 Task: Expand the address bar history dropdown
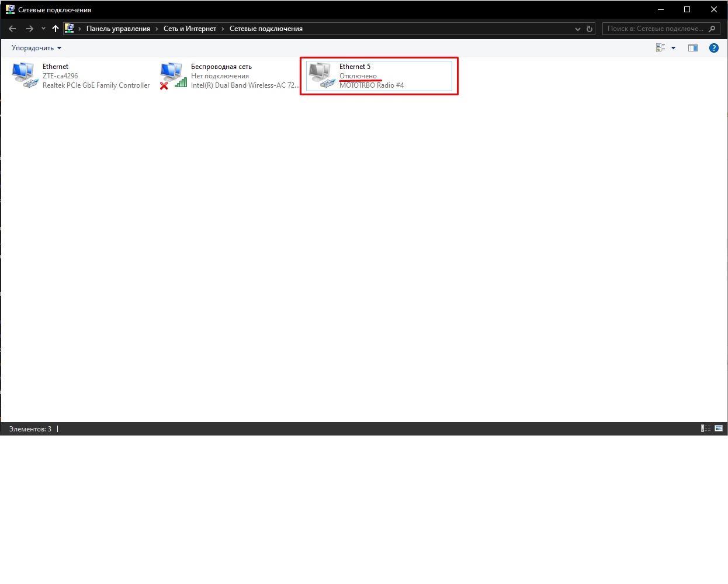[578, 29]
